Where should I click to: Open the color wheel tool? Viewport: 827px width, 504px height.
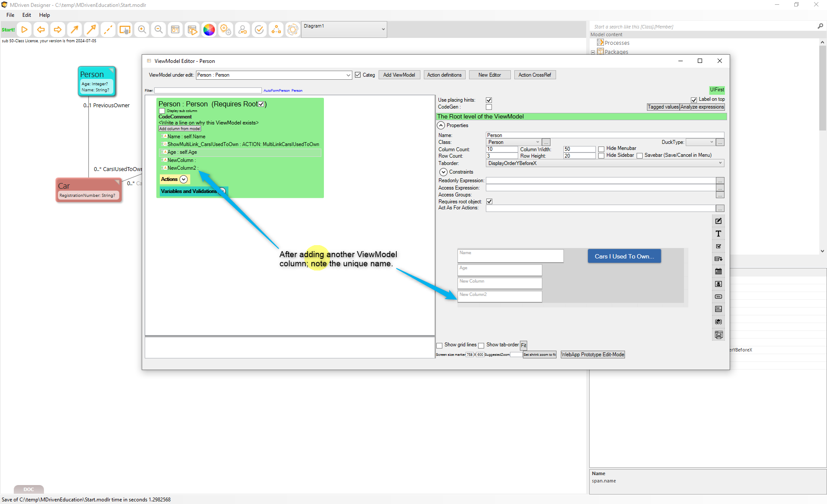click(x=209, y=30)
